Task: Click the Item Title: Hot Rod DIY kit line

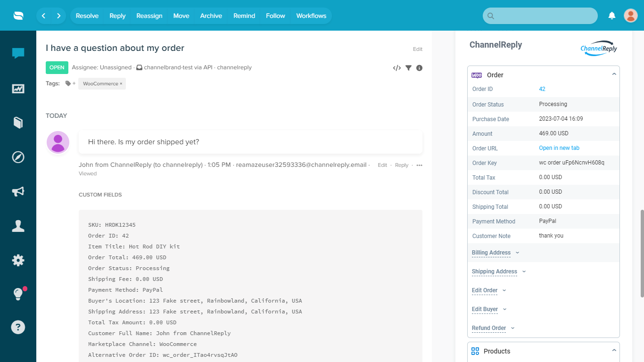Action: tap(134, 247)
